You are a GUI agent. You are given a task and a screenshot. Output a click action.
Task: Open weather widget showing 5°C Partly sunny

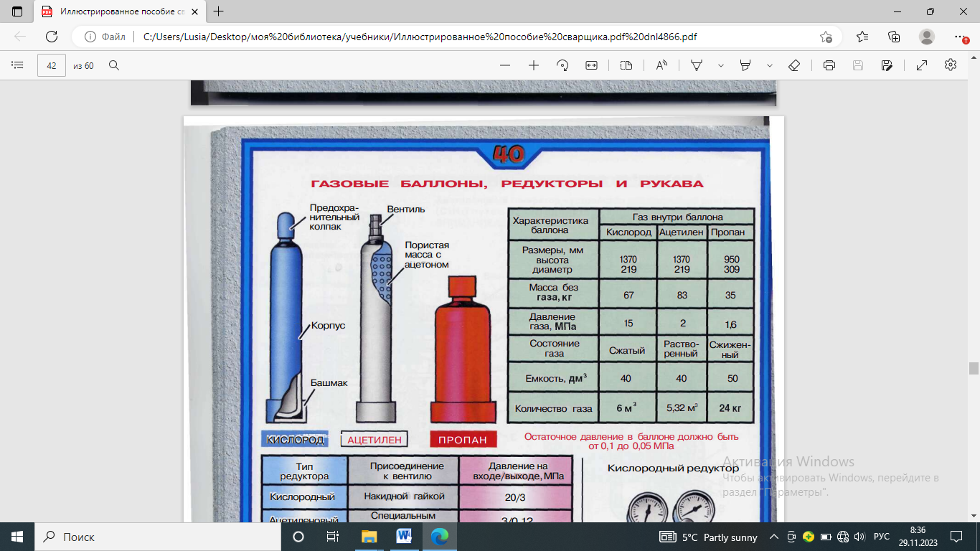point(708,537)
